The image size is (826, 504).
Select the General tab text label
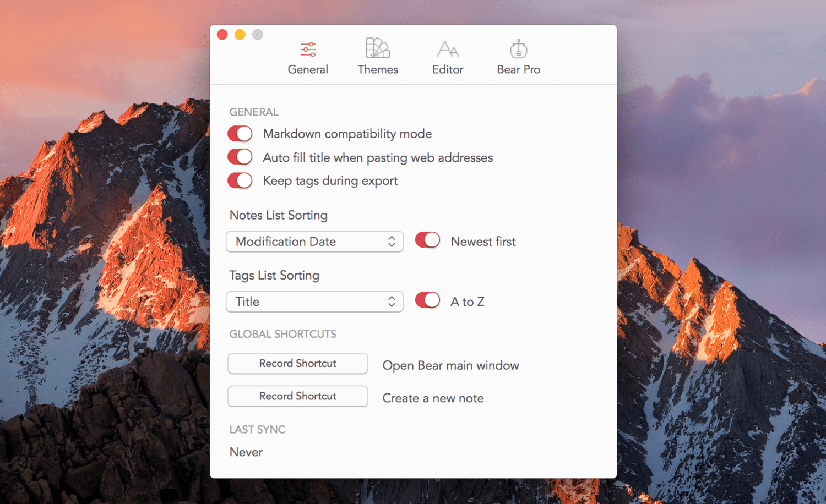pyautogui.click(x=308, y=70)
